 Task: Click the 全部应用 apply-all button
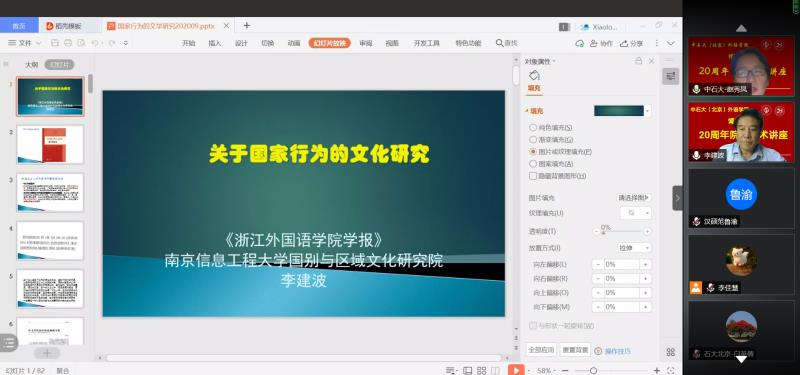point(541,350)
